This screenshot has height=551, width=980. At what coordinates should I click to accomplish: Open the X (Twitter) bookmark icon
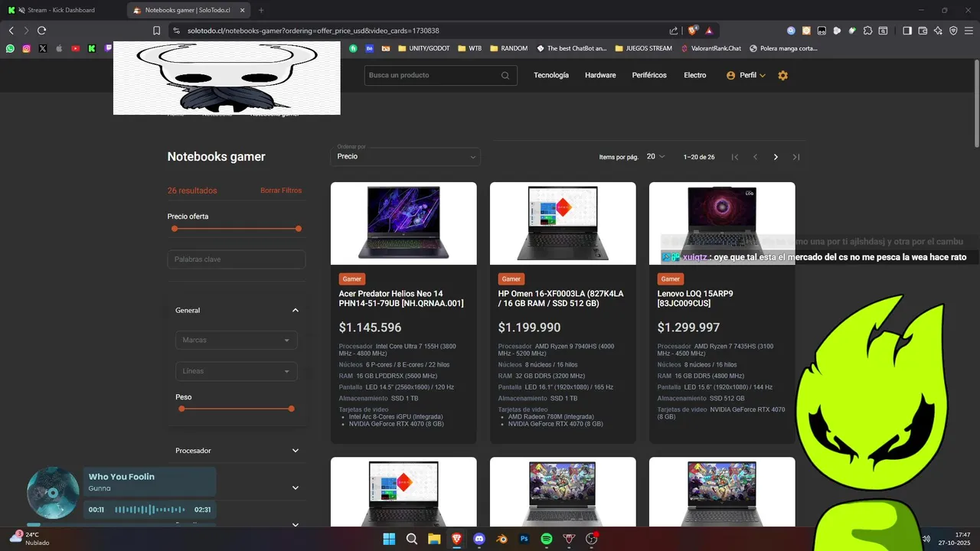[43, 48]
